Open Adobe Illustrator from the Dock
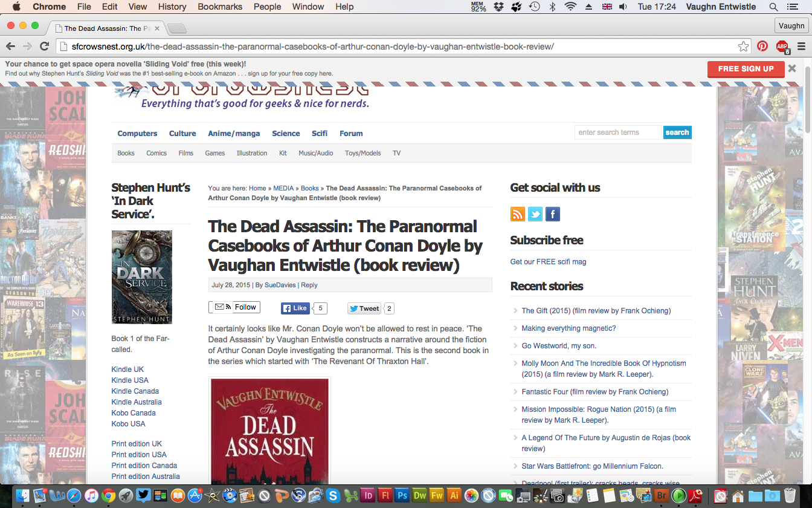This screenshot has width=812, height=508. click(x=454, y=496)
